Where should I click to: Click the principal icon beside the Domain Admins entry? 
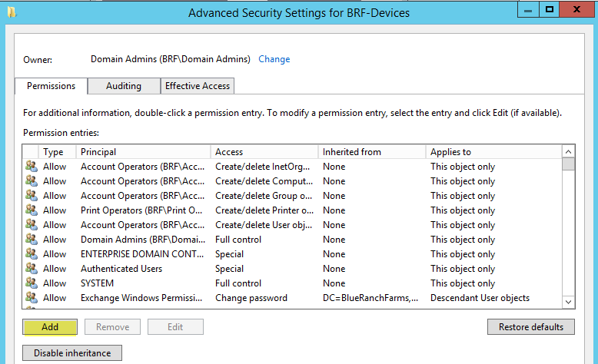tap(31, 240)
